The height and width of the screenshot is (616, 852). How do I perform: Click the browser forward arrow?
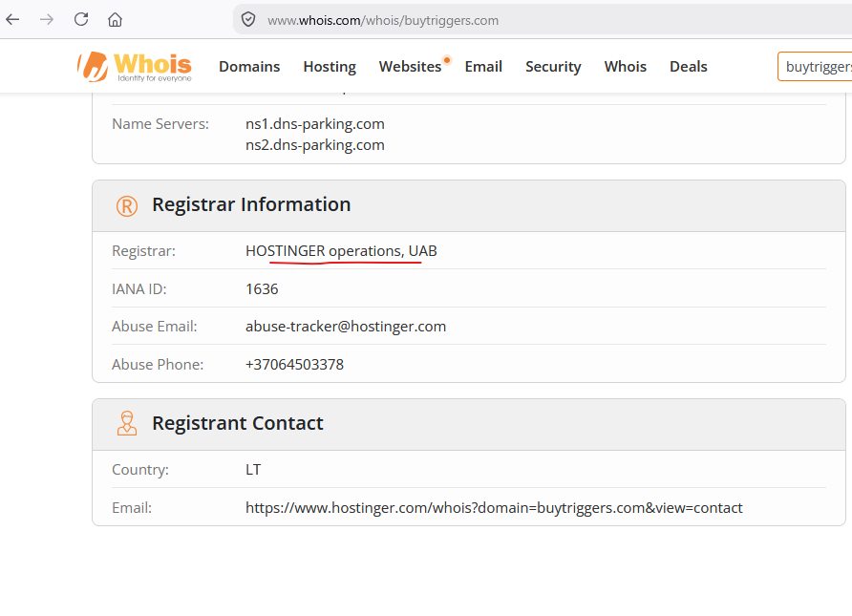coord(47,20)
